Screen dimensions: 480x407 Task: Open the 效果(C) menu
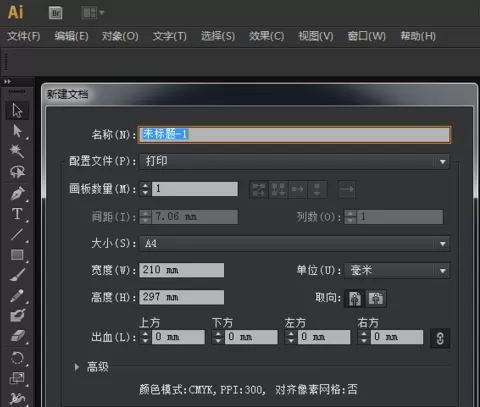click(x=266, y=36)
